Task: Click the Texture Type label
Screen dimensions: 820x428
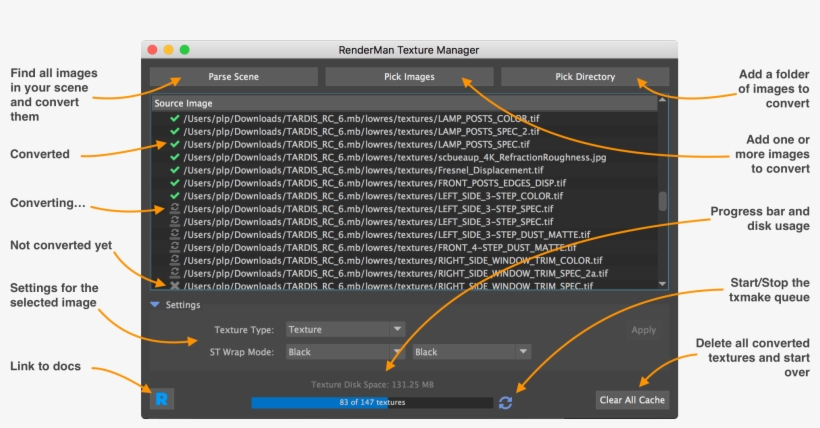Action: [244, 330]
